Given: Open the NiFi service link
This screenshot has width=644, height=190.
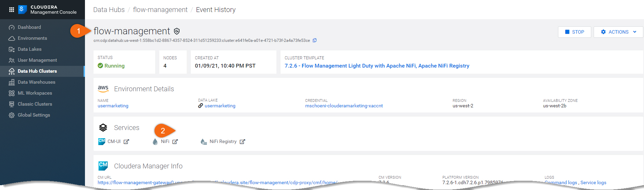Looking at the screenshot, I should tap(165, 141).
